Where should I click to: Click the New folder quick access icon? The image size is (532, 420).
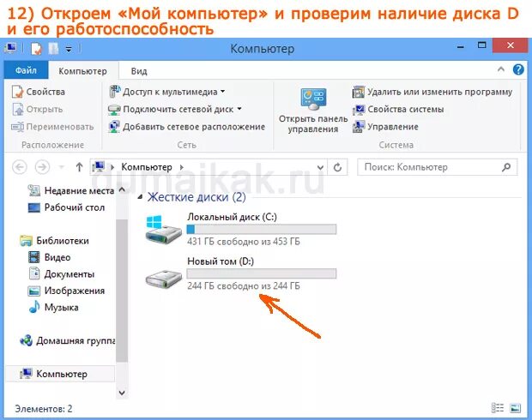53,49
